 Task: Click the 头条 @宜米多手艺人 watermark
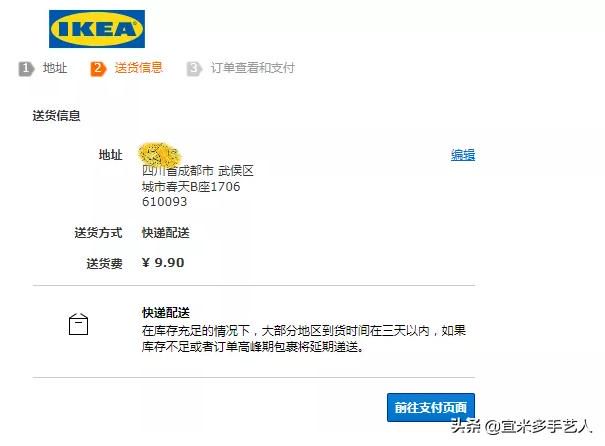click(x=521, y=426)
